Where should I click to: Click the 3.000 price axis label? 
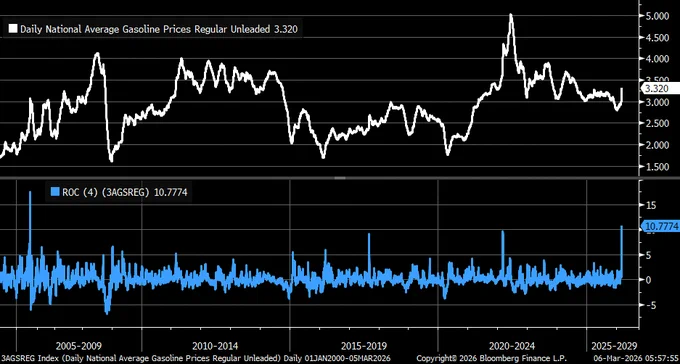pos(657,102)
